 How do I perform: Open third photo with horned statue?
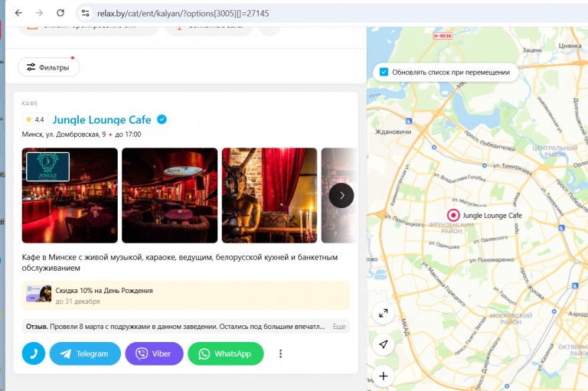pyautogui.click(x=269, y=195)
